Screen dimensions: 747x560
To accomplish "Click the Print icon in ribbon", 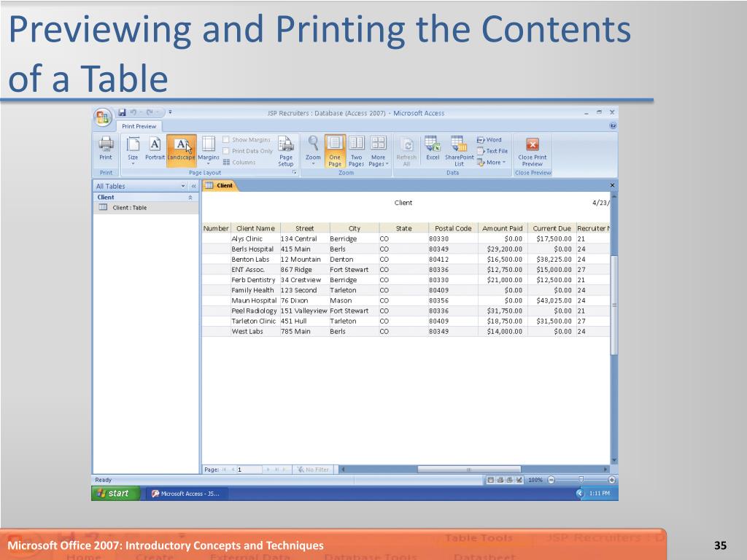I will point(106,149).
